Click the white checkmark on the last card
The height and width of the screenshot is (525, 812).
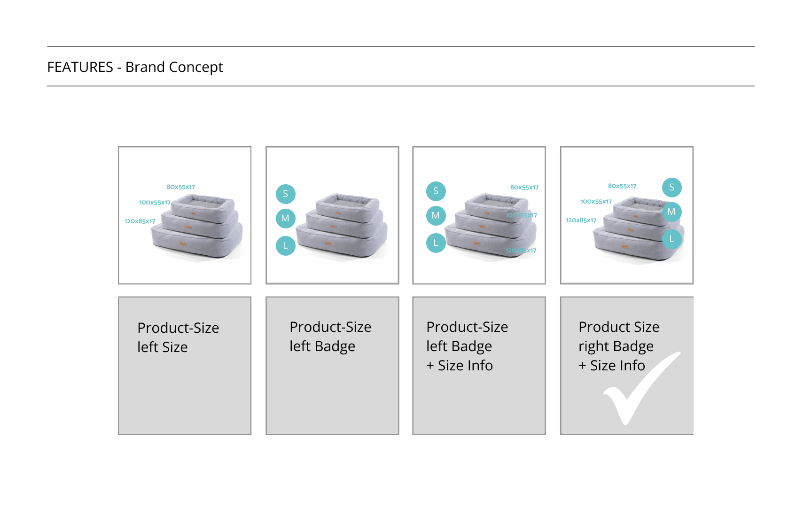coord(634,391)
